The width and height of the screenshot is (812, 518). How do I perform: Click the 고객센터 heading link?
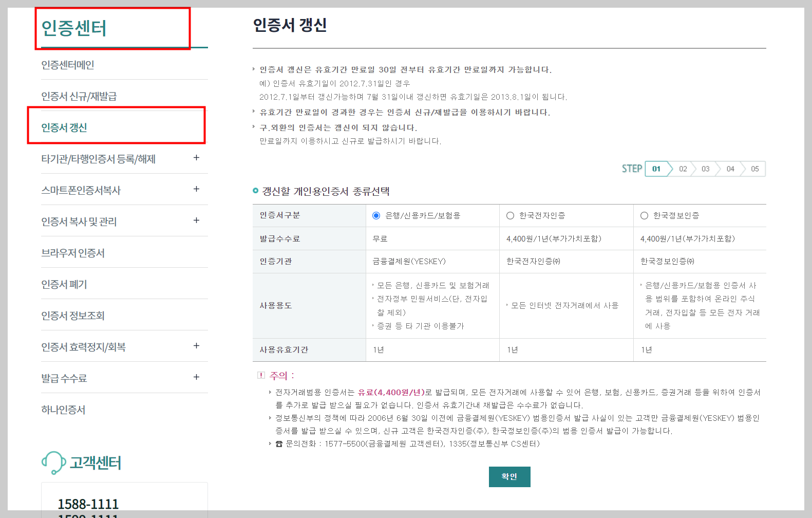coord(96,463)
